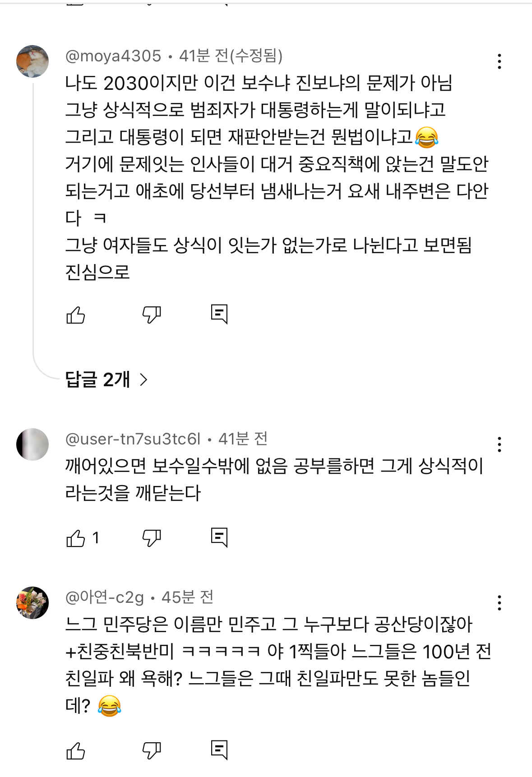
Task: Reply to @moya4305 comment
Action: [x=219, y=314]
